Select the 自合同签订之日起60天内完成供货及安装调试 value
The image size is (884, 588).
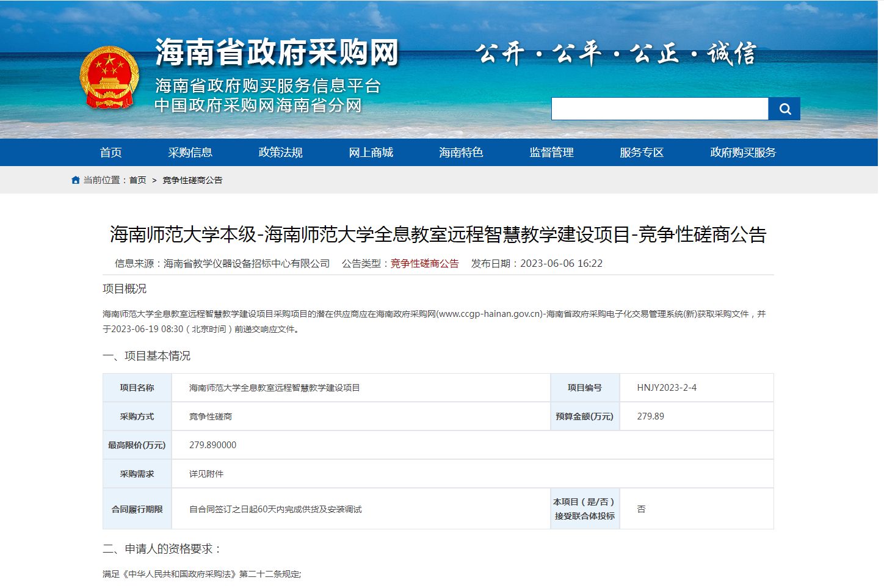pyautogui.click(x=275, y=509)
